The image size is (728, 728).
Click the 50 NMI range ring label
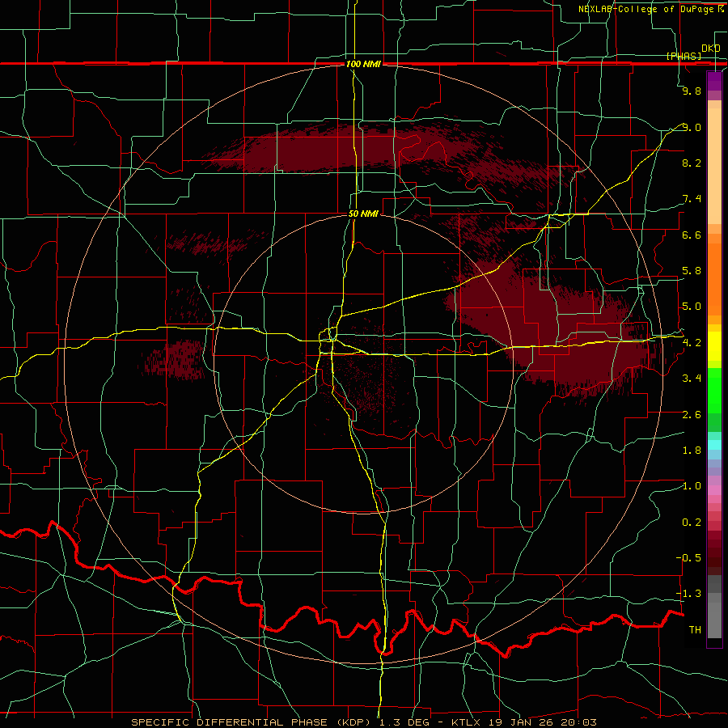(363, 214)
